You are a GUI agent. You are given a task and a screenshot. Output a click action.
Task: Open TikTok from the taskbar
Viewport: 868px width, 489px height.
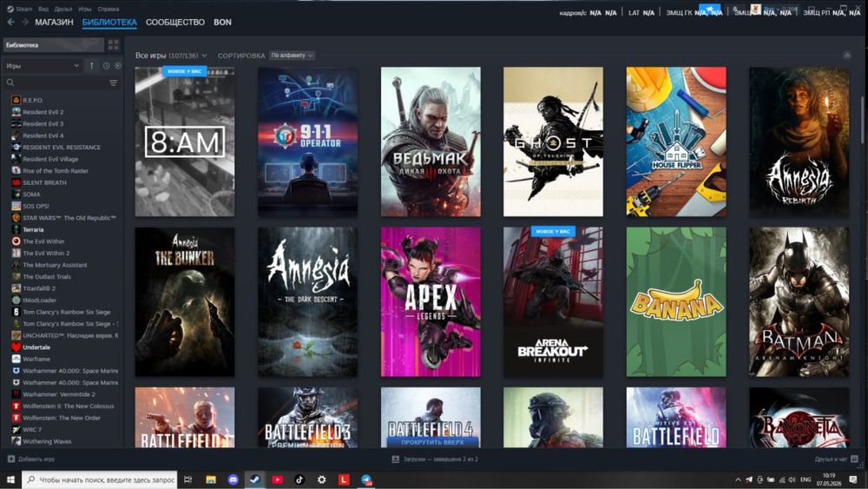click(299, 479)
